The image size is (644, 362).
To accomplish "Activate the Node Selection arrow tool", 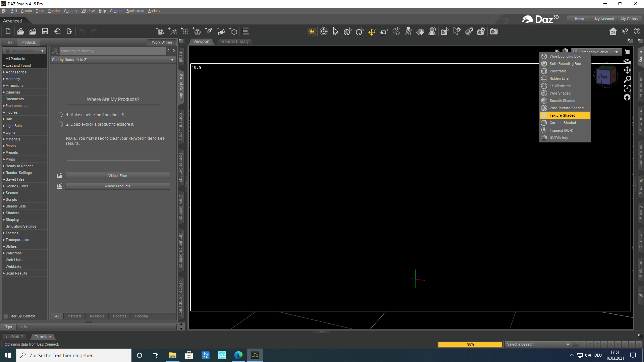I will pos(335,32).
